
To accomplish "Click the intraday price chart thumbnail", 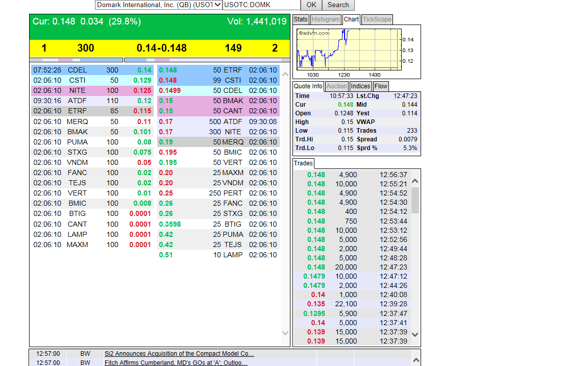I will pyautogui.click(x=349, y=49).
